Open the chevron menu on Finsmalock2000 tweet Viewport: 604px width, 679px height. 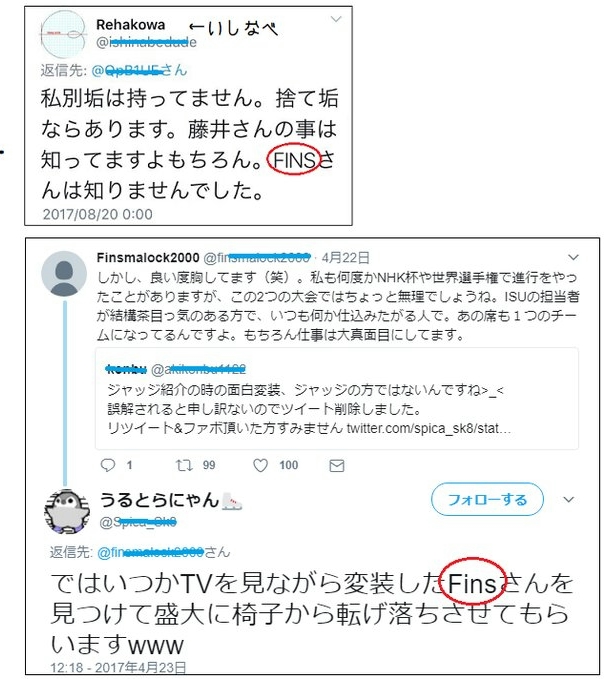point(573,257)
